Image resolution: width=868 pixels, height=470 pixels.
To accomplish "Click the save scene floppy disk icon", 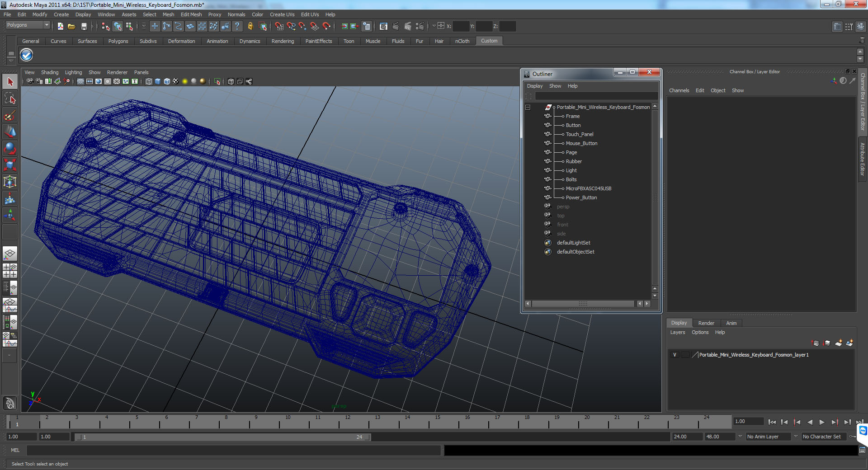I will tap(84, 26).
